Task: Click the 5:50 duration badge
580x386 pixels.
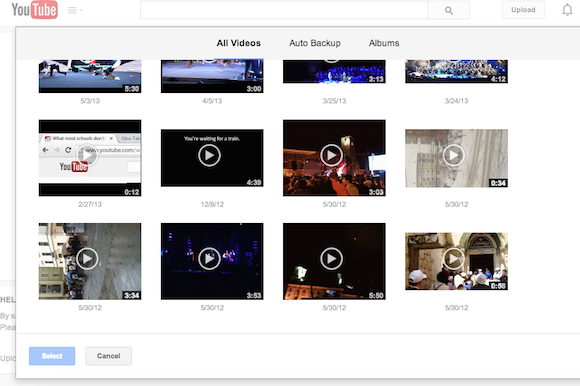Action: (x=376, y=295)
